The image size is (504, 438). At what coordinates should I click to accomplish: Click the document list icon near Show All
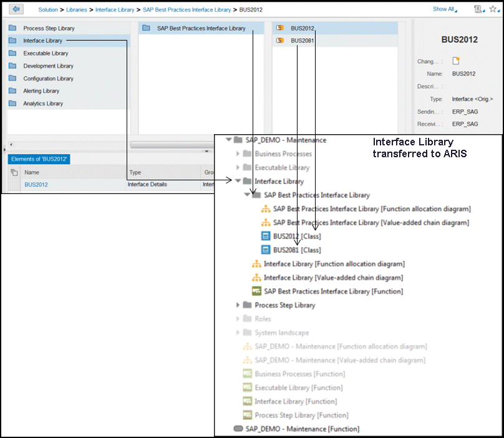click(x=479, y=9)
